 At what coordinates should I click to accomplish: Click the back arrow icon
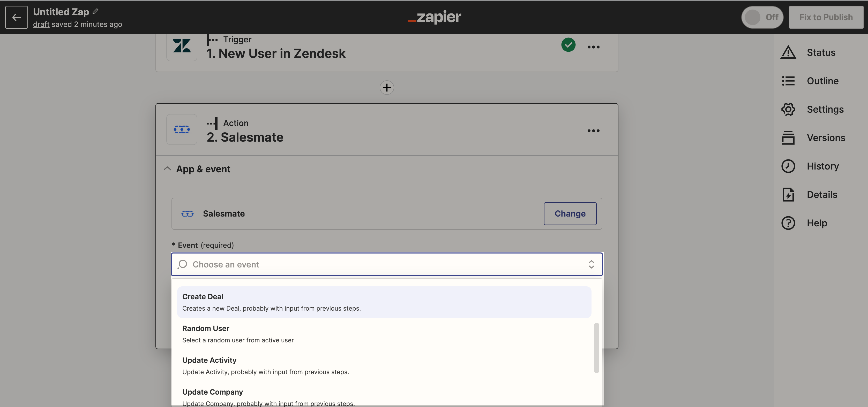pyautogui.click(x=17, y=17)
